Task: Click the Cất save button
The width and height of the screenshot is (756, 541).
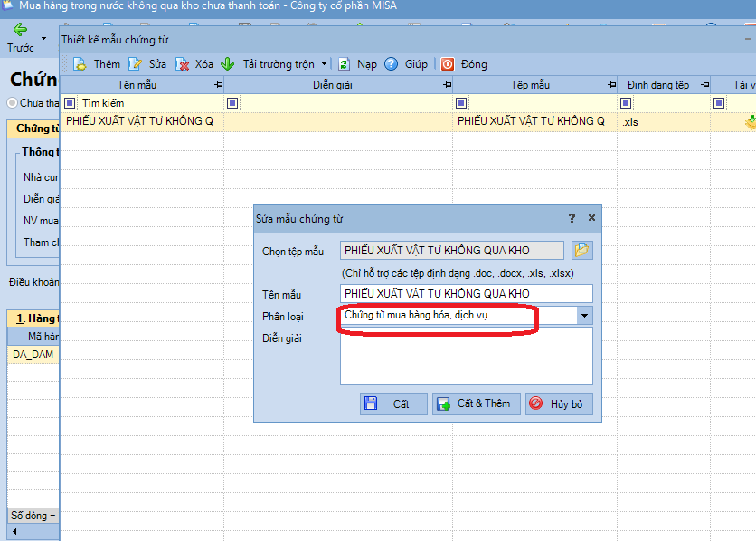Action: 393,403
